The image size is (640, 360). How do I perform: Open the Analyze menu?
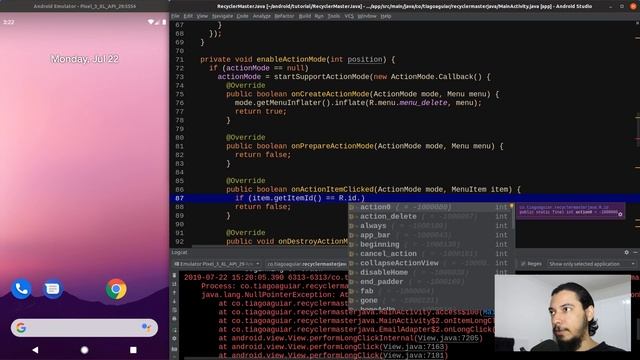262,16
